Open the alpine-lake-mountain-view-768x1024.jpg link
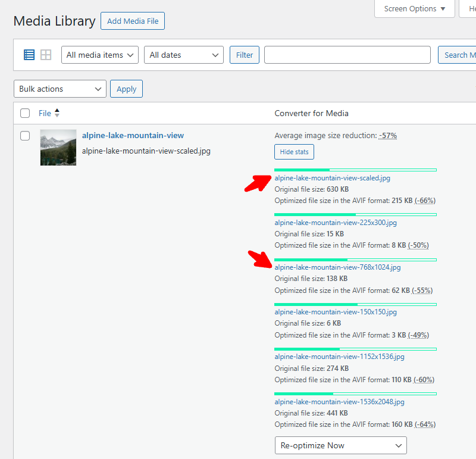The image size is (476, 459). 337,267
